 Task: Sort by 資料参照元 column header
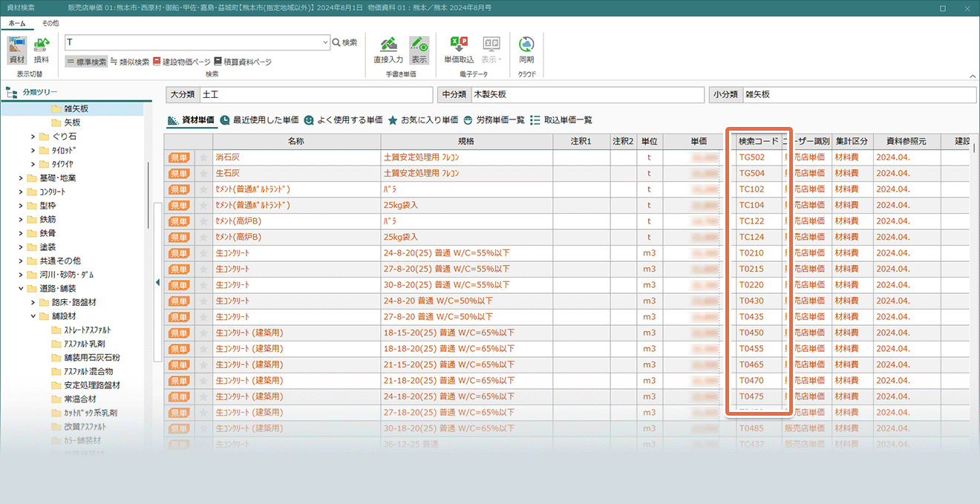pos(906,141)
